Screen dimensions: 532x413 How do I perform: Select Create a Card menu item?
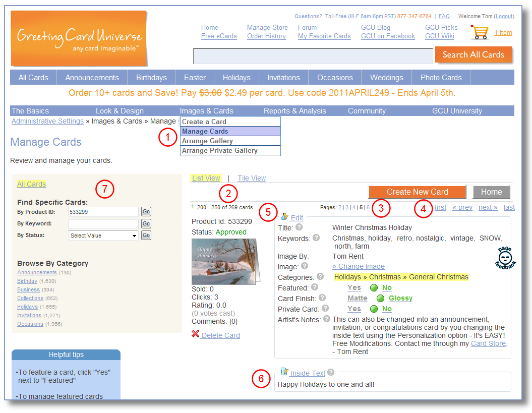[x=230, y=122]
